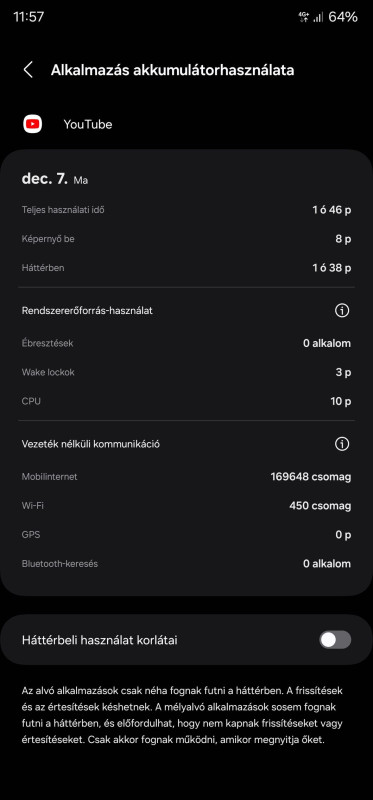Tap the battery percentage indicator
This screenshot has height=800, width=373.
343,17
